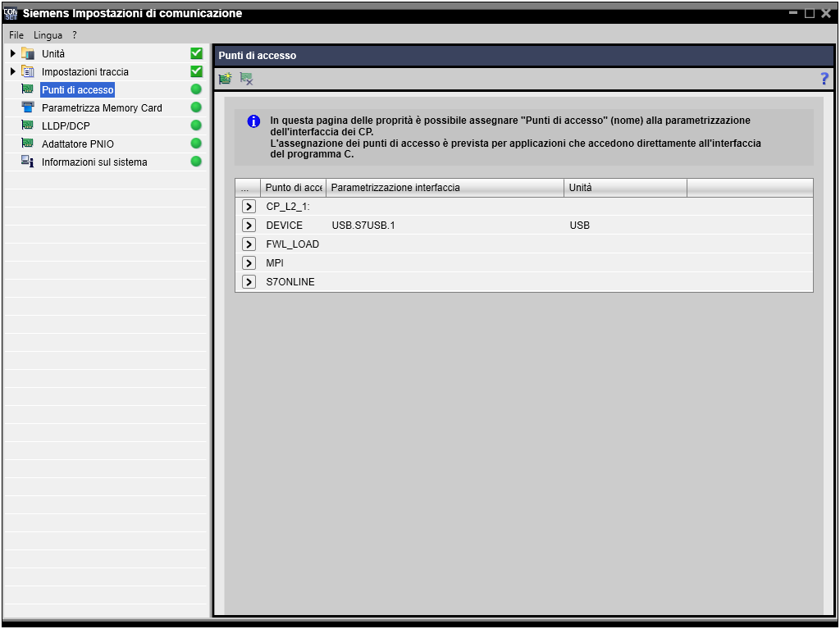This screenshot has width=840, height=629.
Task: Click green status dot beside LLDP/DCP
Action: point(196,125)
